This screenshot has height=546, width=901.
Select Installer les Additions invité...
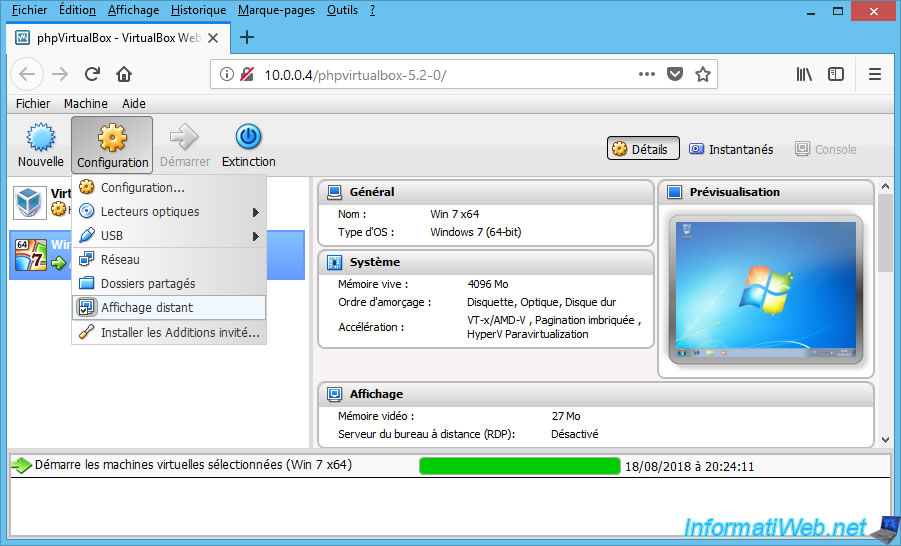coord(169,332)
